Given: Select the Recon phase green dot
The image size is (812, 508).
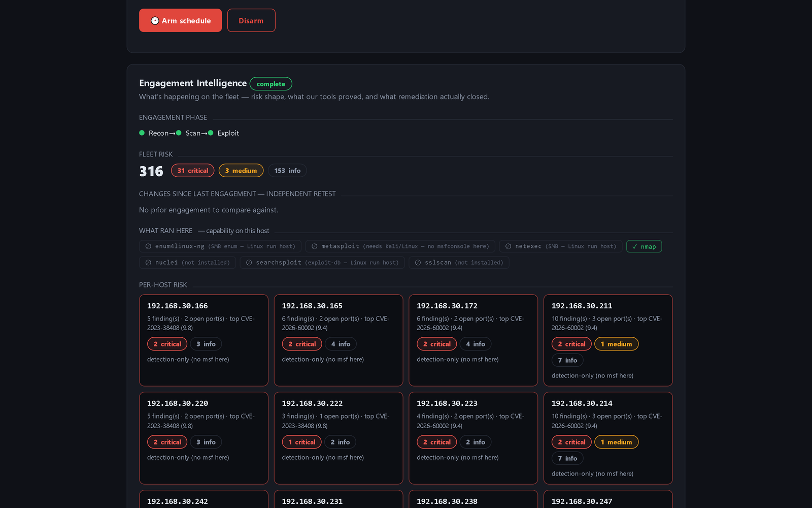Looking at the screenshot, I should (142, 133).
